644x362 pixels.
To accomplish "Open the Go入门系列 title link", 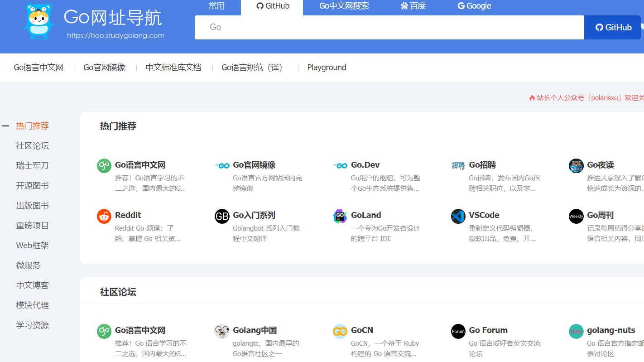I will [x=254, y=215].
